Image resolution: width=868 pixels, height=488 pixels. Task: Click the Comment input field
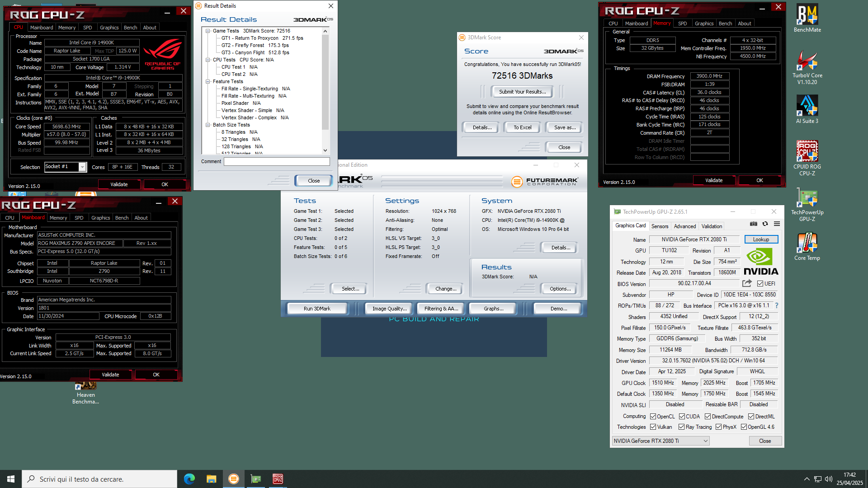click(x=277, y=161)
